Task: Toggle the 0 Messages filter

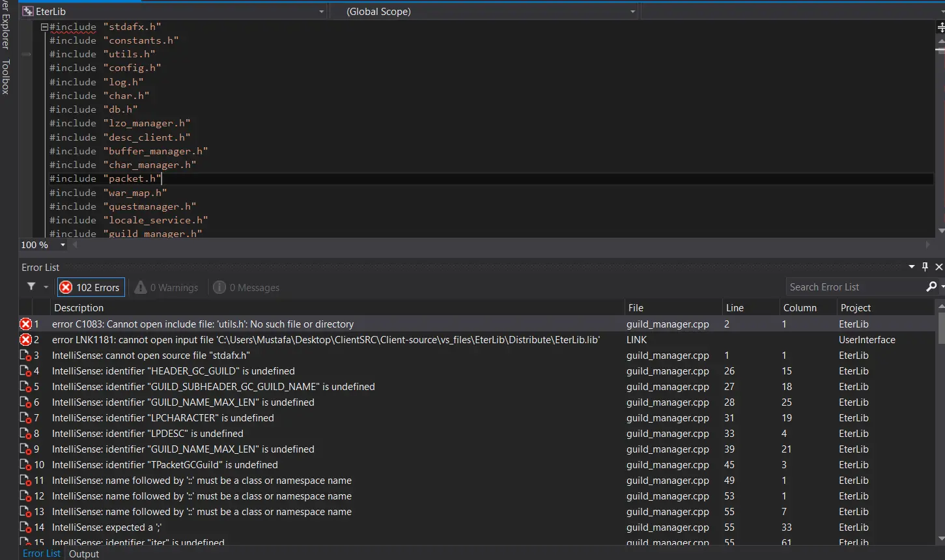Action: click(247, 287)
